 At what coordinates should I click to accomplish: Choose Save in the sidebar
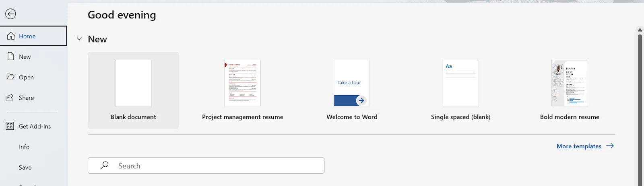[x=33, y=167]
